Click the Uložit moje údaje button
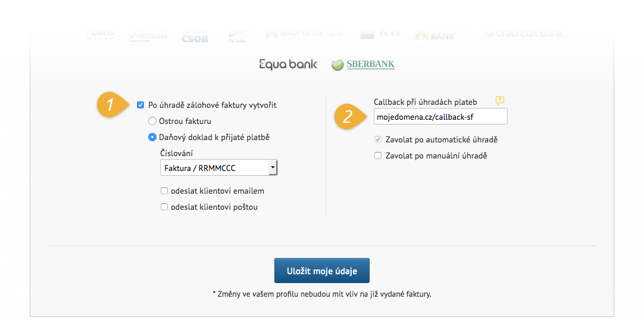The width and height of the screenshot is (644, 320). pyautogui.click(x=322, y=271)
